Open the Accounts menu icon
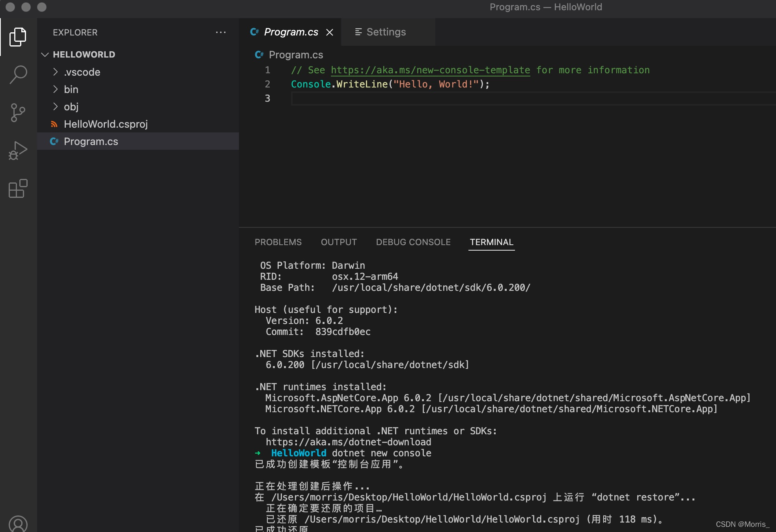This screenshot has width=776, height=532. click(x=18, y=524)
